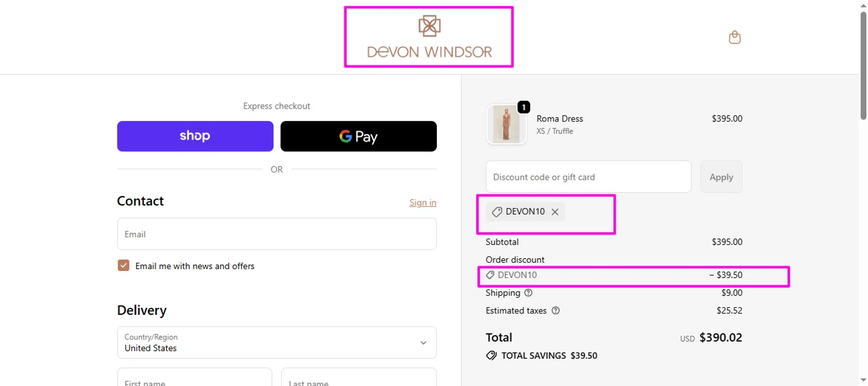Click the Sign in link
This screenshot has height=386, width=868.
(423, 203)
